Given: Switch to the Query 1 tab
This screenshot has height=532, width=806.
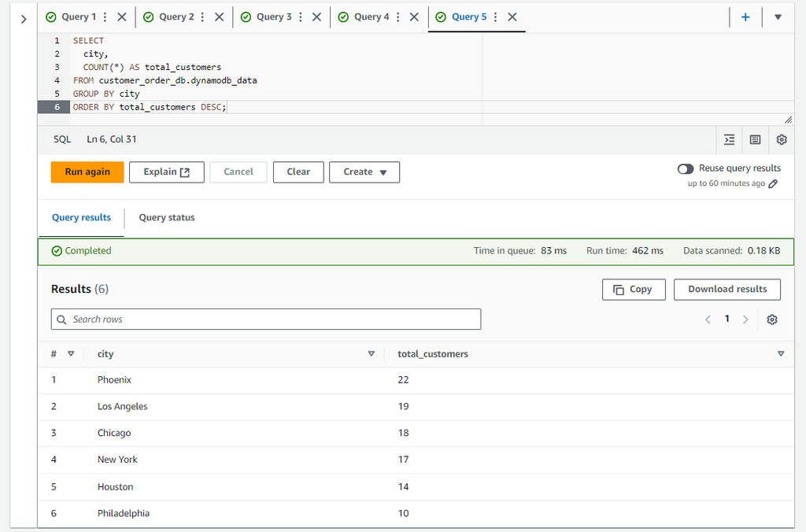Looking at the screenshot, I should (x=75, y=17).
